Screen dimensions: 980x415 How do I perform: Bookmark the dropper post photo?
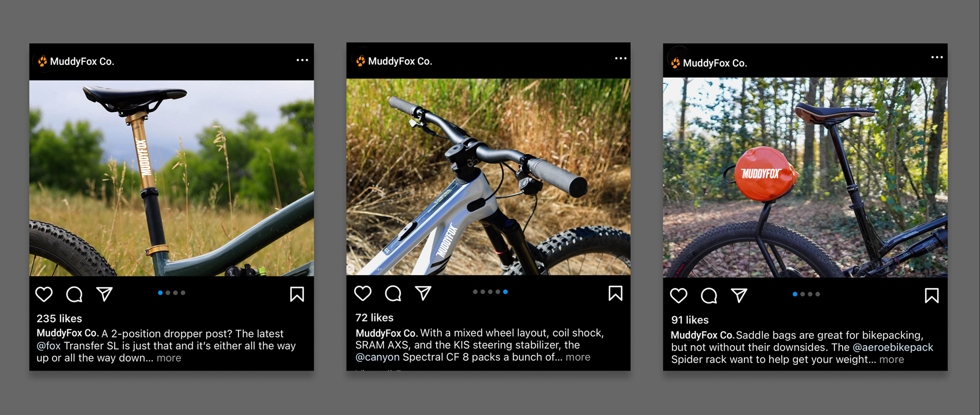tap(297, 294)
